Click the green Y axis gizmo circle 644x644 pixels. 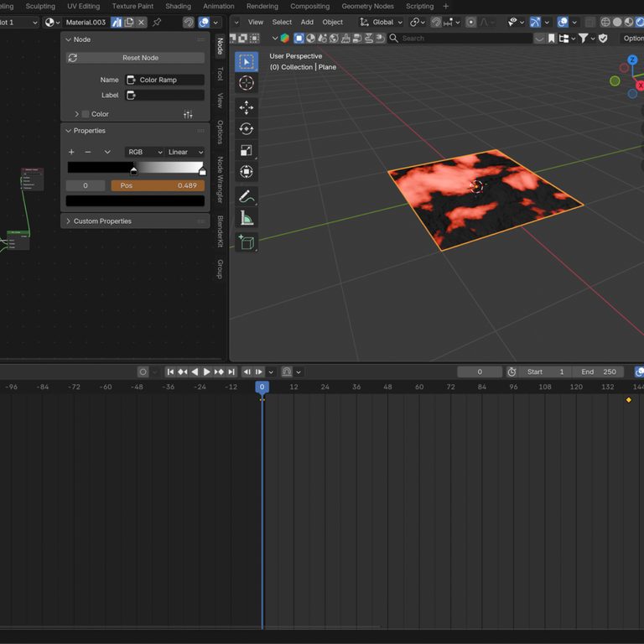coord(615,80)
